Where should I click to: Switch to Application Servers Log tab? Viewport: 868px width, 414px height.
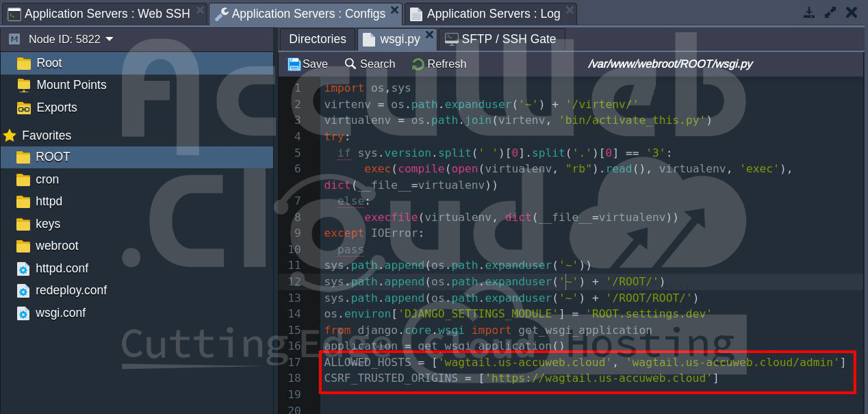click(492, 14)
